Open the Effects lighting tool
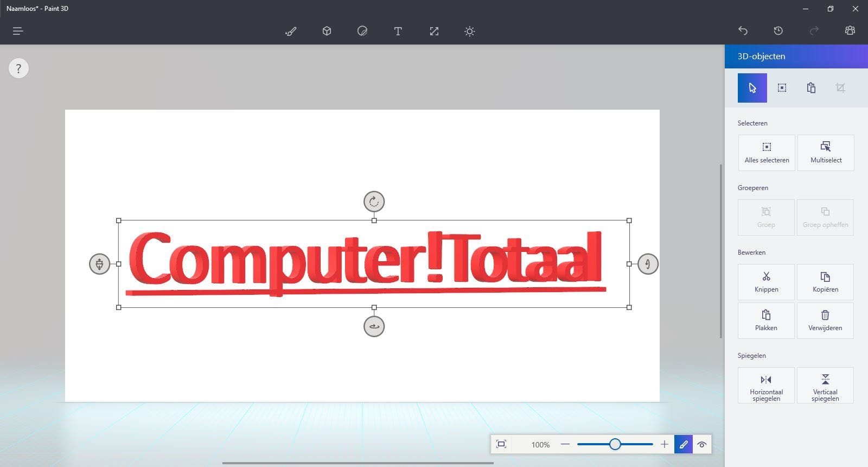Image resolution: width=868 pixels, height=467 pixels. tap(470, 31)
